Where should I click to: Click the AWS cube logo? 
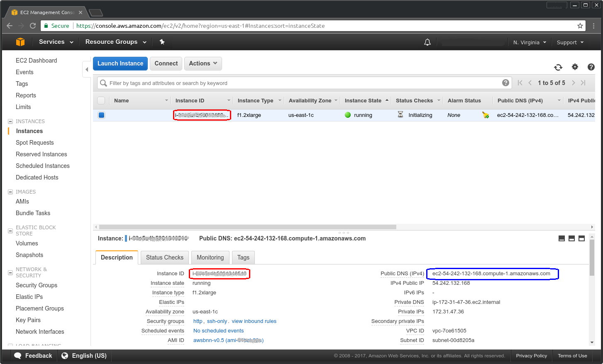click(20, 42)
